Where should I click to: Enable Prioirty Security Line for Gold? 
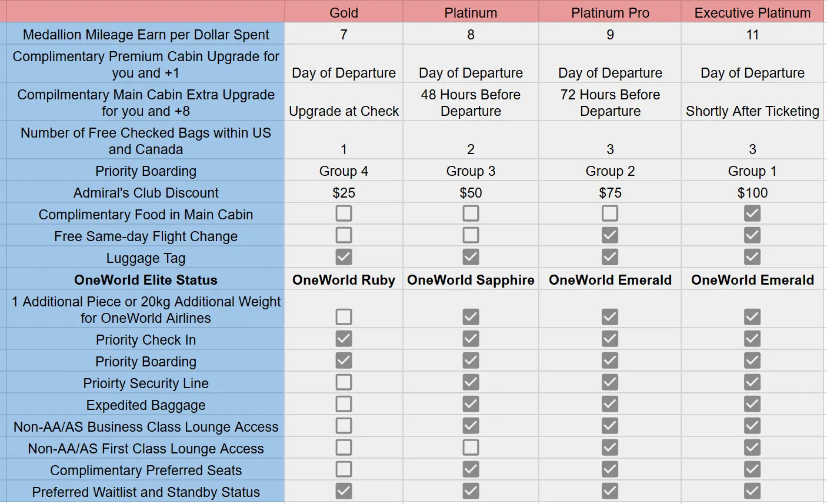coord(344,382)
